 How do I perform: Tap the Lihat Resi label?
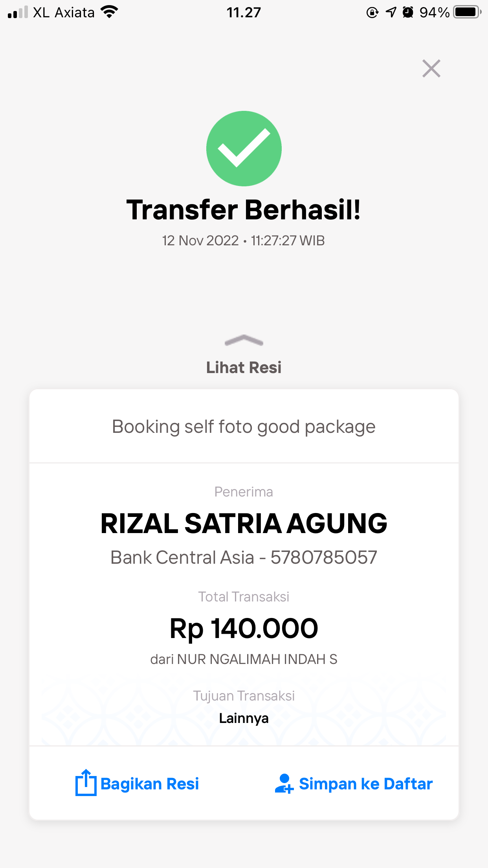tap(244, 368)
